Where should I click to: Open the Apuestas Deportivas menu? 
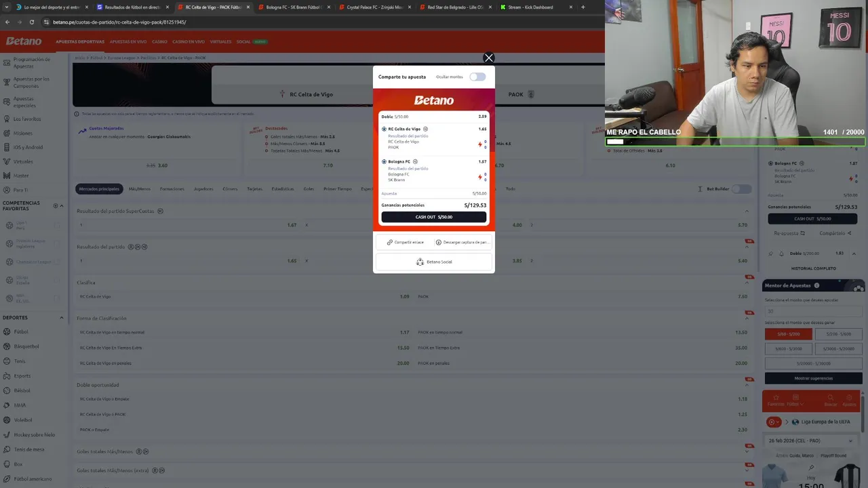(80, 41)
